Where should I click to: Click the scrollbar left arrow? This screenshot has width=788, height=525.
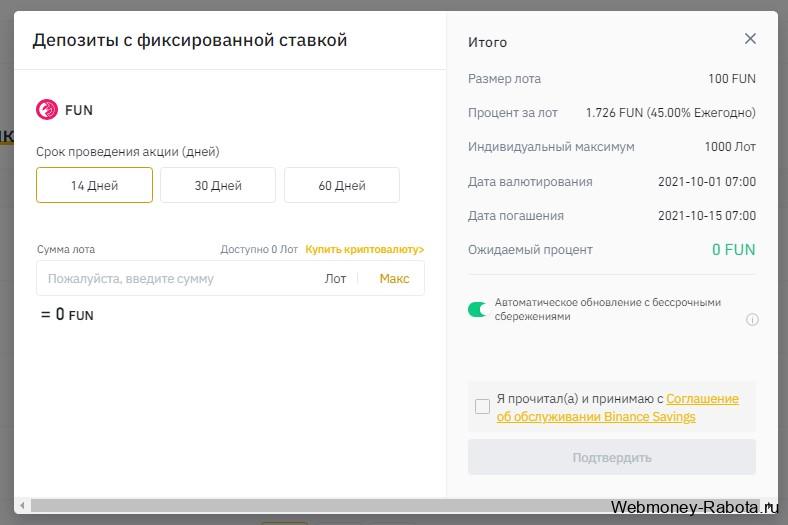tap(22, 505)
